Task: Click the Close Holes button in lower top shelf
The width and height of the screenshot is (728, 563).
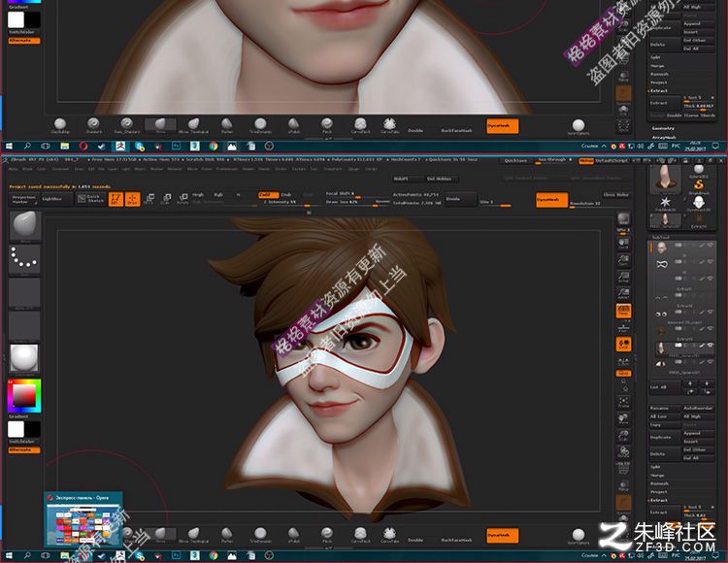Action: click(616, 195)
